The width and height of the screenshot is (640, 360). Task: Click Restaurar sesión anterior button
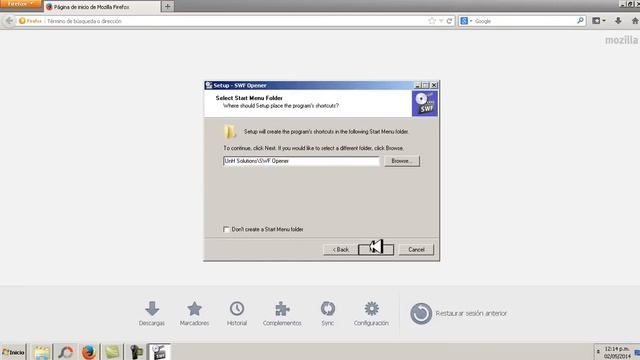coord(458,313)
